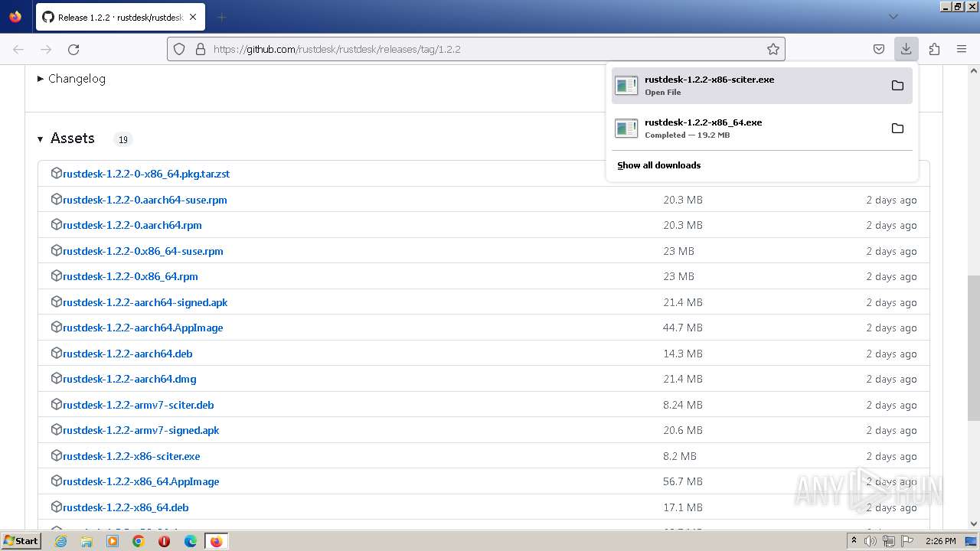Click Show all downloads
Screen dimensions: 980x551
[658, 165]
